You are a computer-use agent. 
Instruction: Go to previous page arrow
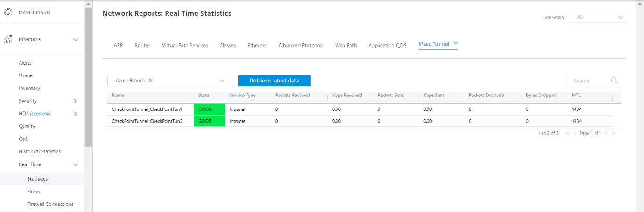pos(574,133)
